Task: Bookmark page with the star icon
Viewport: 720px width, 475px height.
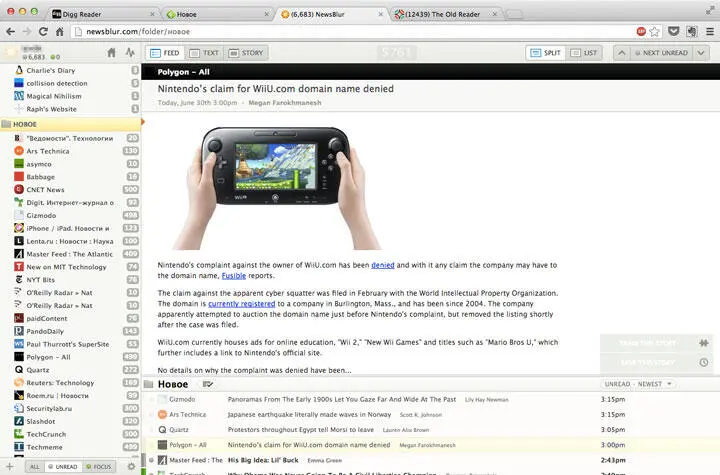Action: [654, 31]
